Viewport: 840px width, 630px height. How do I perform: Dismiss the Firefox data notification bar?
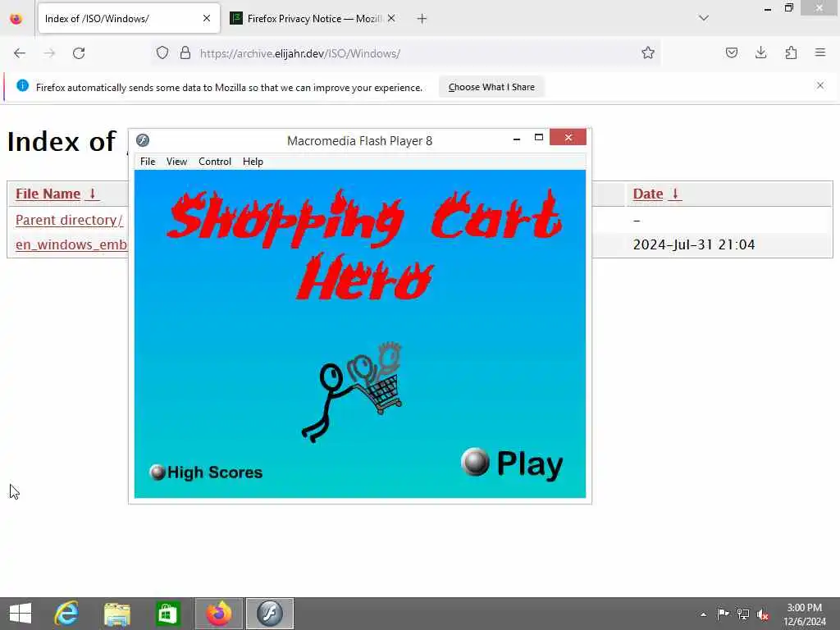pyautogui.click(x=820, y=85)
